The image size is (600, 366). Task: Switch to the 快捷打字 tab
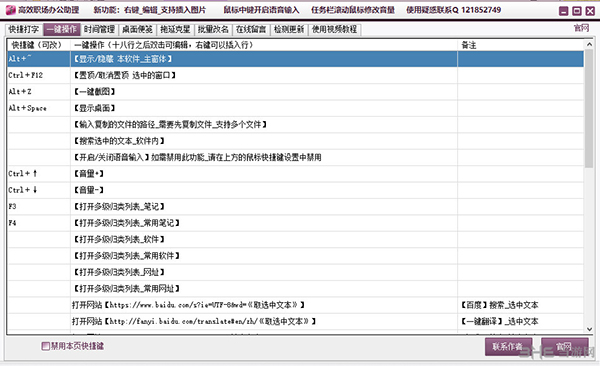(x=24, y=29)
